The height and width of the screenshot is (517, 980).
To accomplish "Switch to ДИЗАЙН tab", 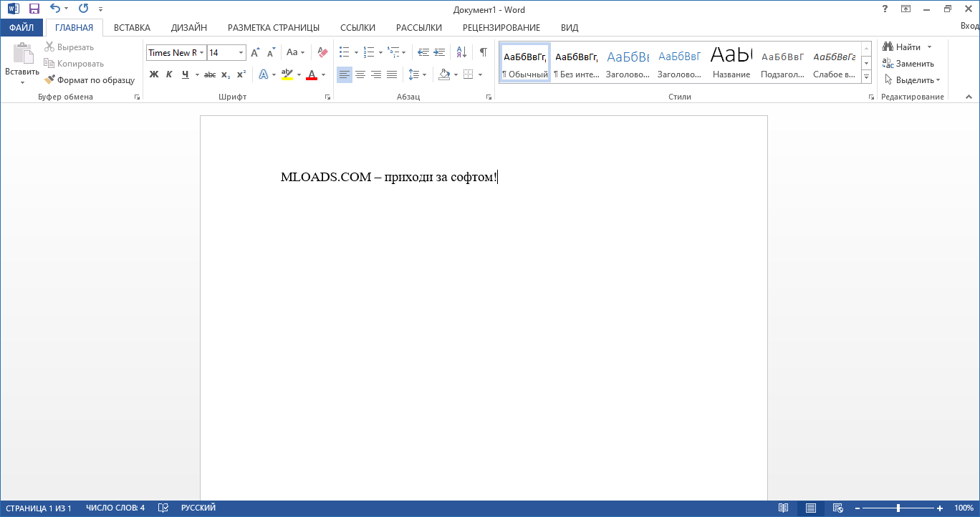I will pyautogui.click(x=189, y=28).
